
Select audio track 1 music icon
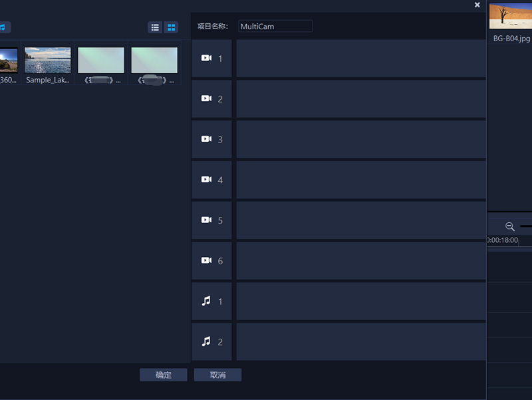point(206,301)
